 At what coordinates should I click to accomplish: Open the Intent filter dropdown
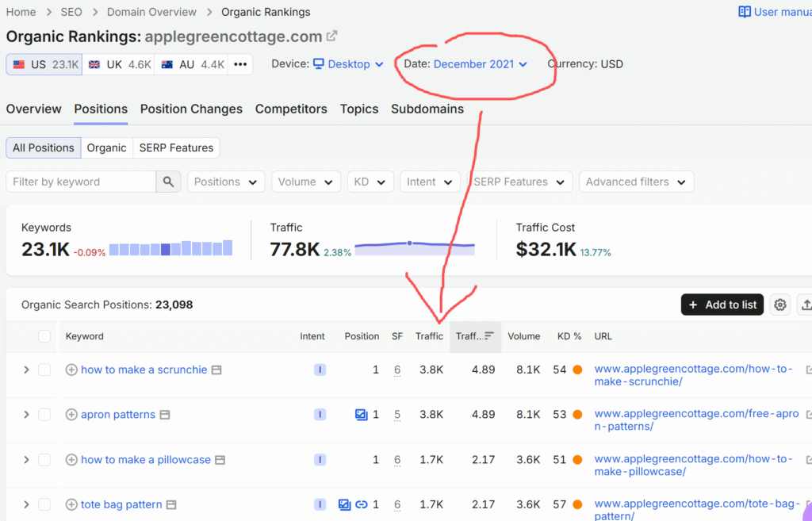coord(430,182)
